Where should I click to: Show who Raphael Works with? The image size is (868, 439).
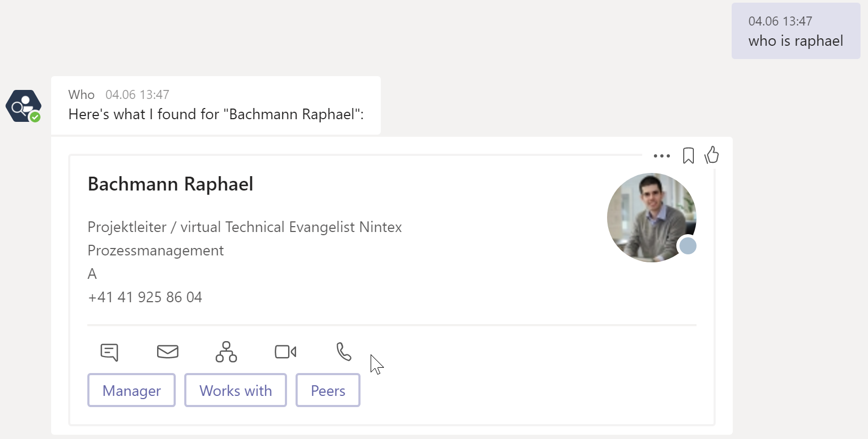[x=235, y=391]
